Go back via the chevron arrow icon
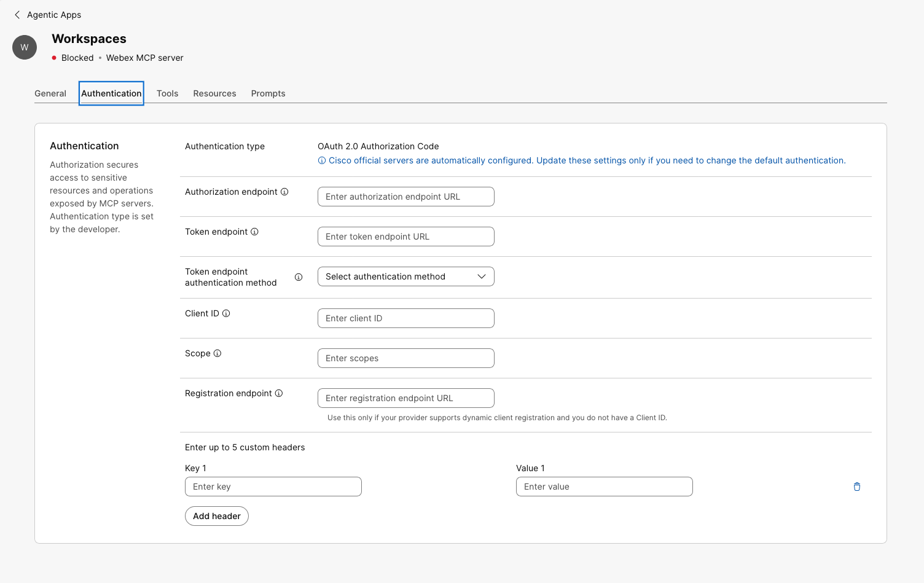 point(17,15)
